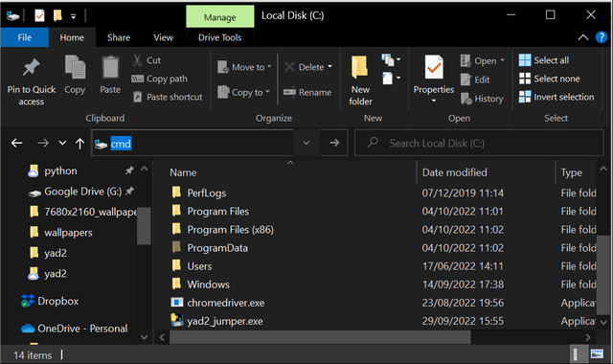Image resolution: width=613 pixels, height=364 pixels.
Task: Click Properties icon in the Quick Access Toolbar
Action: coord(39,15)
